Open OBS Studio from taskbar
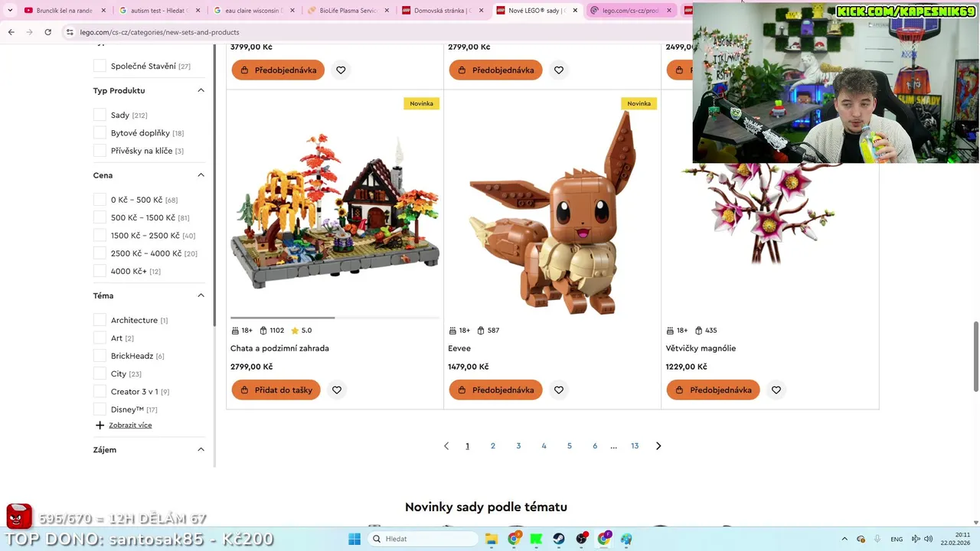Screen dimensions: 980x551 582,539
